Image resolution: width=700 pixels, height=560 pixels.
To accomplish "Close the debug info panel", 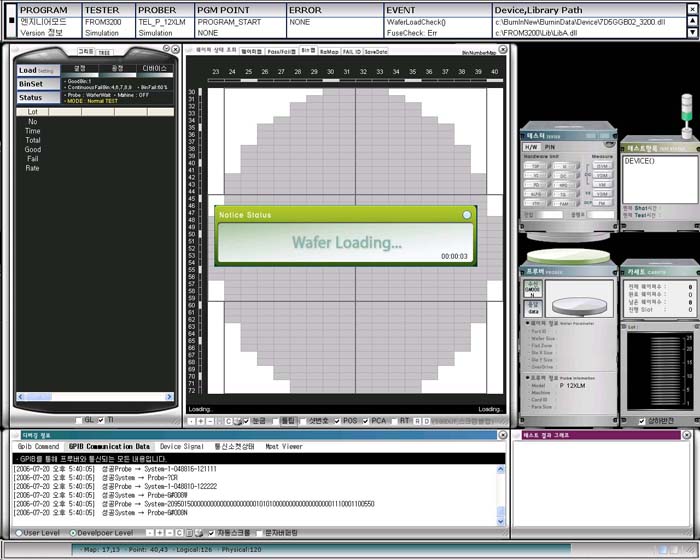I will pos(503,435).
